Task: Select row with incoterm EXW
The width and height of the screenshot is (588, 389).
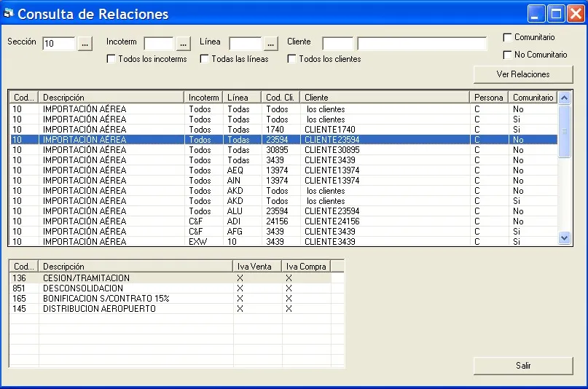Action: [x=283, y=241]
